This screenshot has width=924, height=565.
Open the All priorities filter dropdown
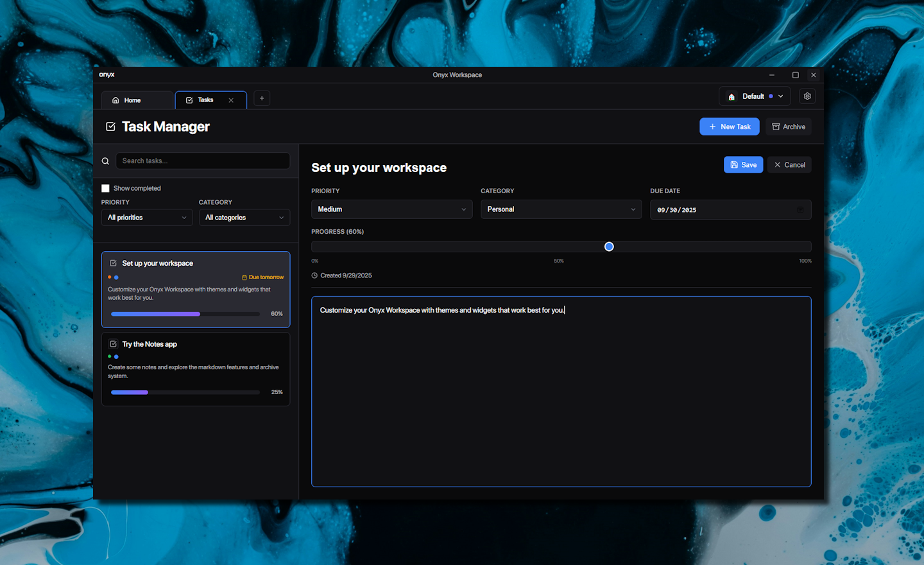pos(146,218)
